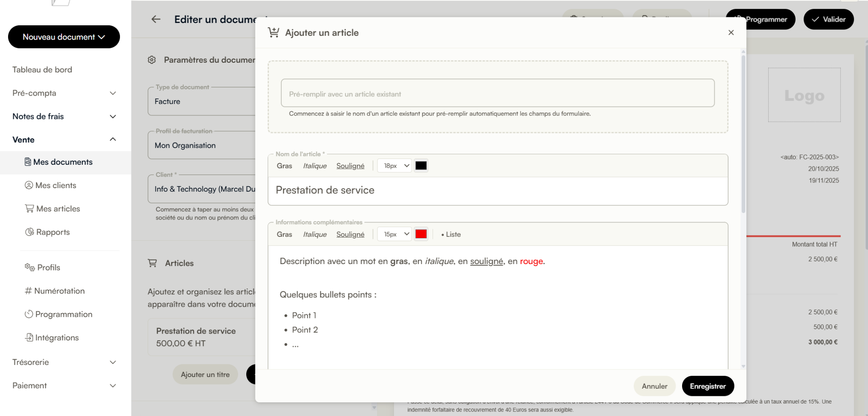The width and height of the screenshot is (868, 416).
Task: Click the Client field showing Info & Technology
Action: pos(202,189)
